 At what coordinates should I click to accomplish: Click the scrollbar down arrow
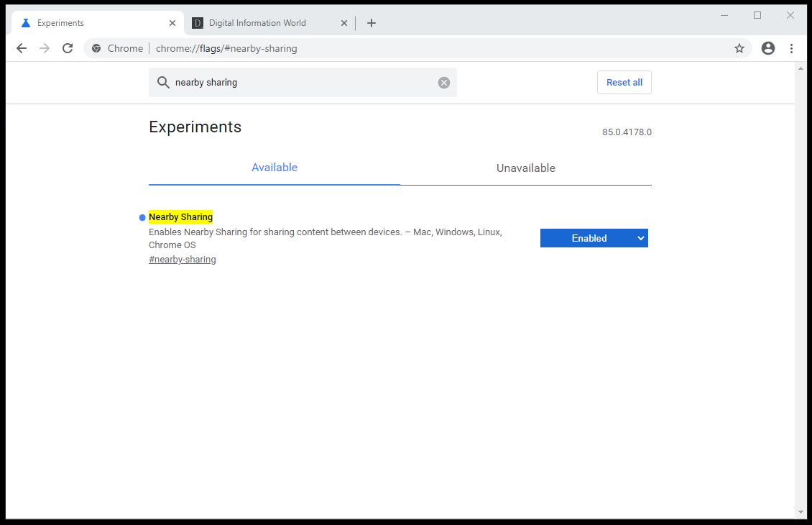[x=801, y=512]
